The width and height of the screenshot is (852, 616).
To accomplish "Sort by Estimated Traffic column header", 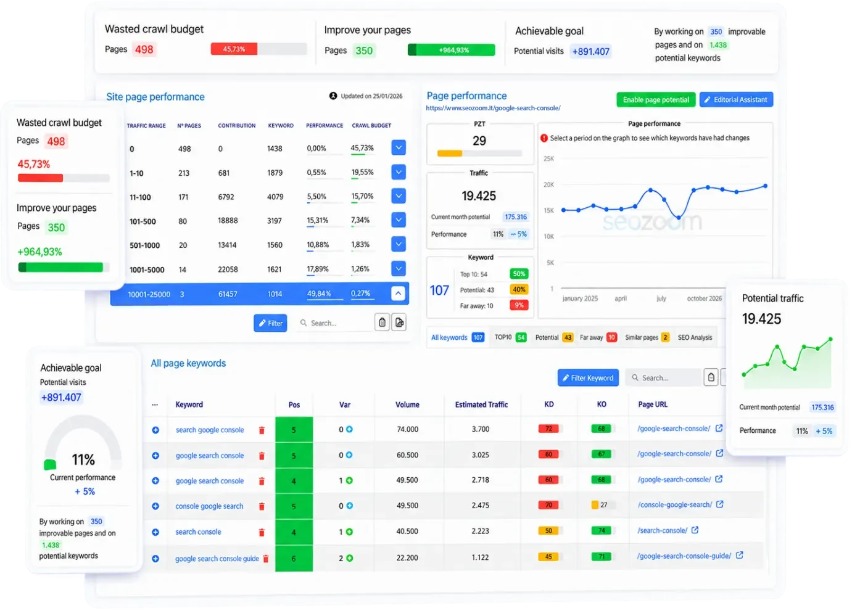I will pyautogui.click(x=481, y=405).
